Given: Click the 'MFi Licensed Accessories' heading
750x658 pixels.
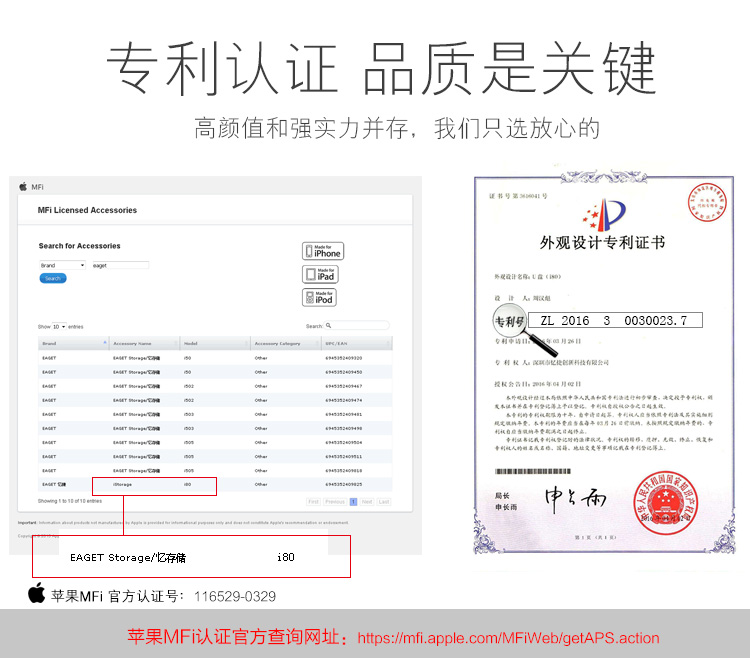Looking at the screenshot, I should (x=87, y=210).
